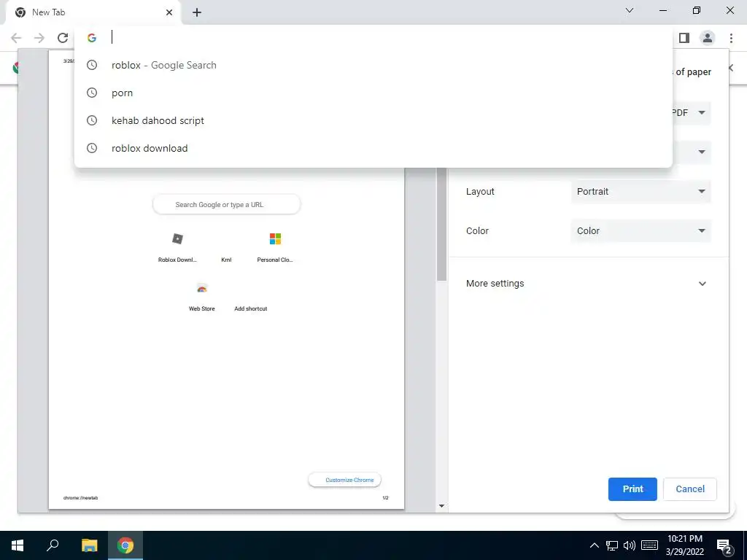747x560 pixels.
Task: Click the Web Store shortcut icon in preview
Action: (202, 289)
